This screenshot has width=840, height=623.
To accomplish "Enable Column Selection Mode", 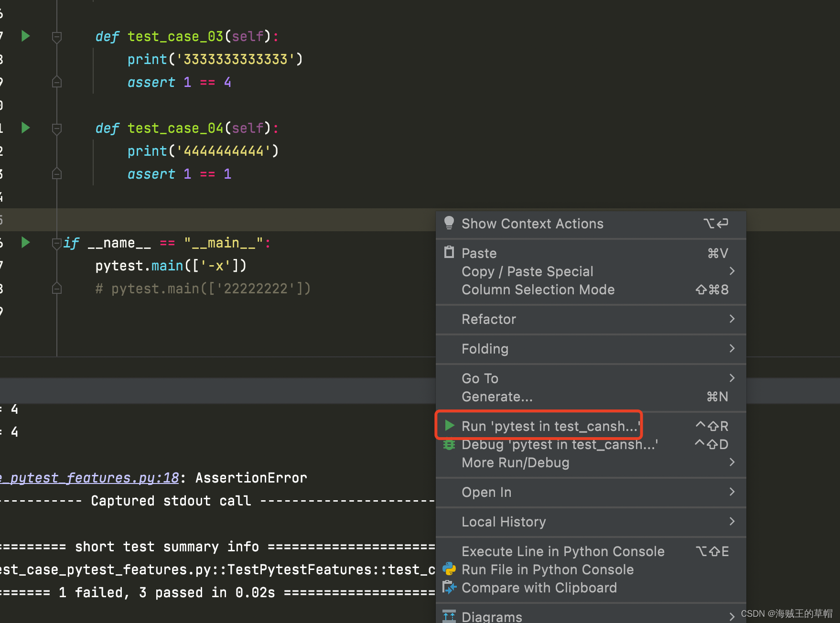I will click(x=591, y=290).
